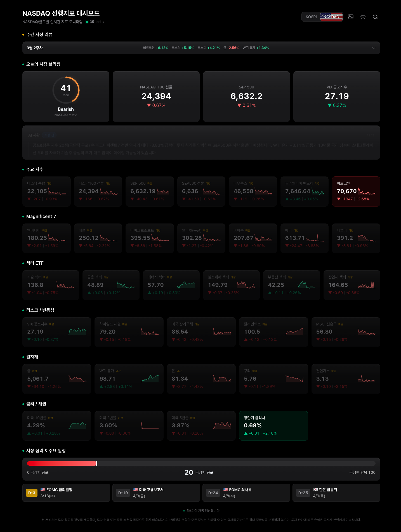The width and height of the screenshot is (401, 532).
Task: Click the refresh data icon
Action: click(x=375, y=17)
